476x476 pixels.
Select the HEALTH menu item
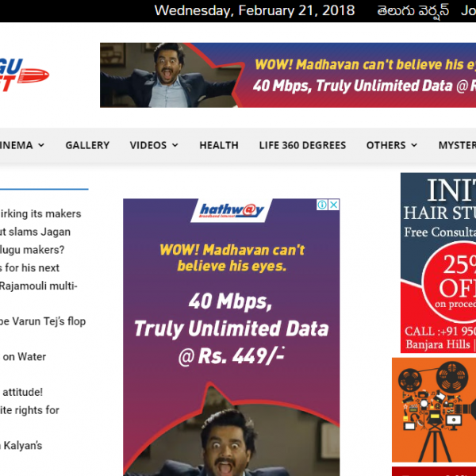coord(219,145)
